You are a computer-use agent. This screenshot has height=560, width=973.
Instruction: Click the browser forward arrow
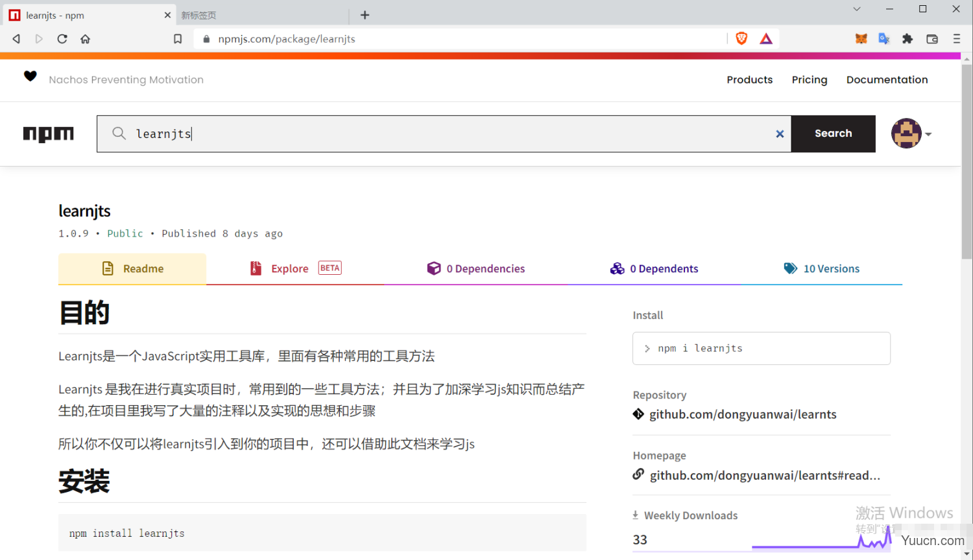tap(39, 39)
